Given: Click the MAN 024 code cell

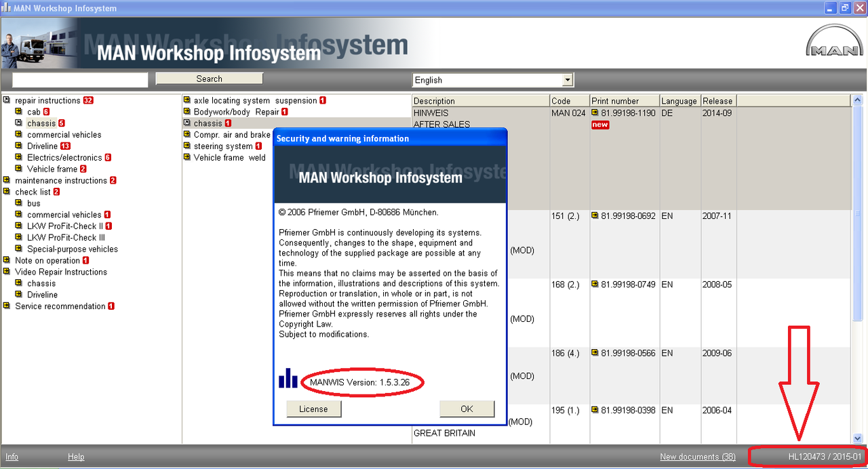Looking at the screenshot, I should pyautogui.click(x=568, y=113).
